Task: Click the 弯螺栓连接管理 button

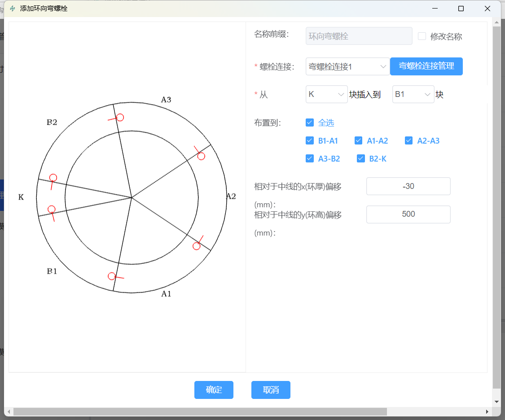Action: click(426, 66)
